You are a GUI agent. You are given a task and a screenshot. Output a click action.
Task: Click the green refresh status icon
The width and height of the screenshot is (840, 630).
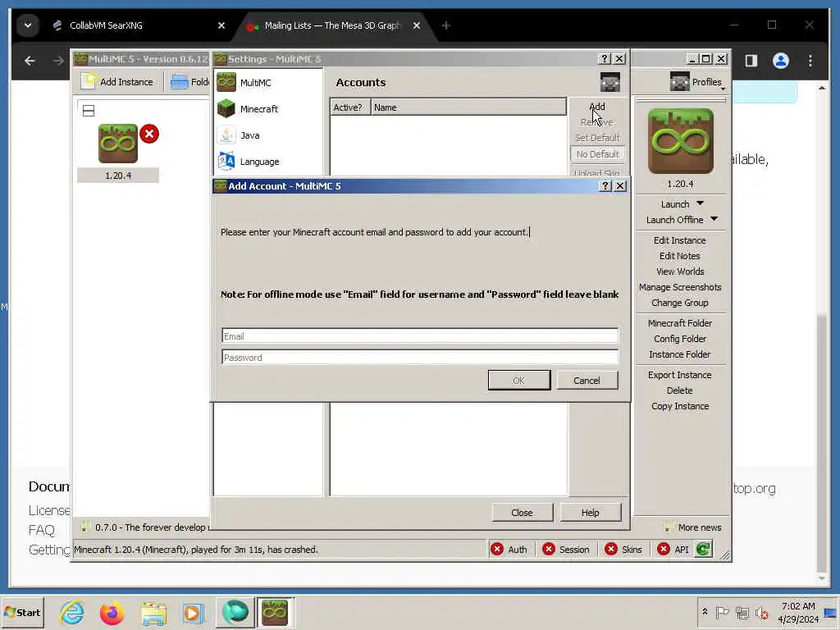pyautogui.click(x=703, y=549)
